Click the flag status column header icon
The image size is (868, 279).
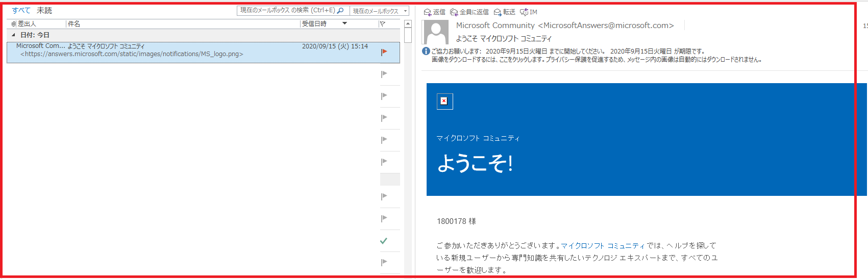pos(382,24)
